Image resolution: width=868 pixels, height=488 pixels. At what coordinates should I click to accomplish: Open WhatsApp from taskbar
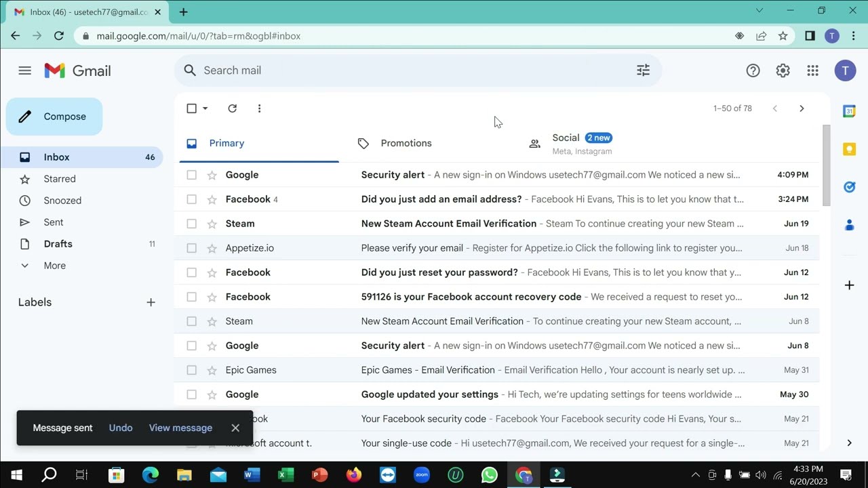coord(489,475)
